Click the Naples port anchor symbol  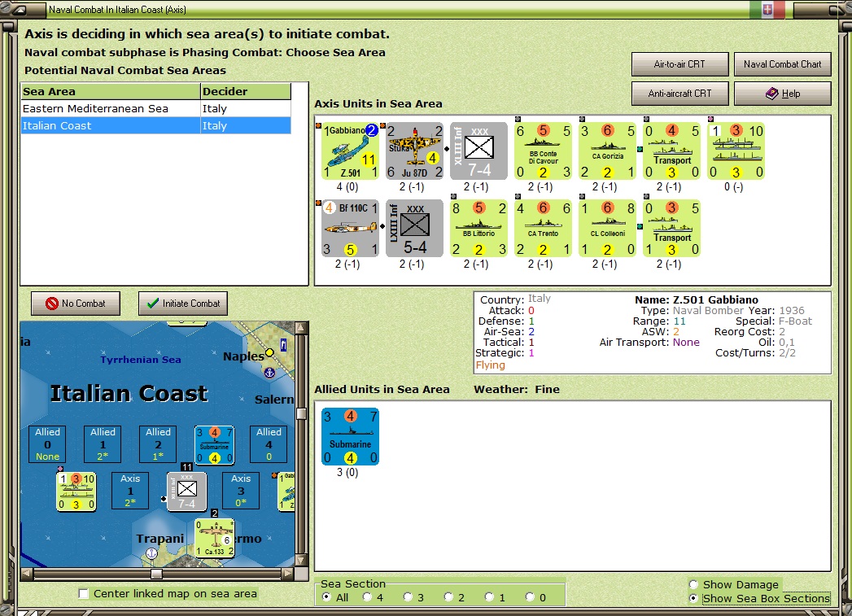click(269, 373)
